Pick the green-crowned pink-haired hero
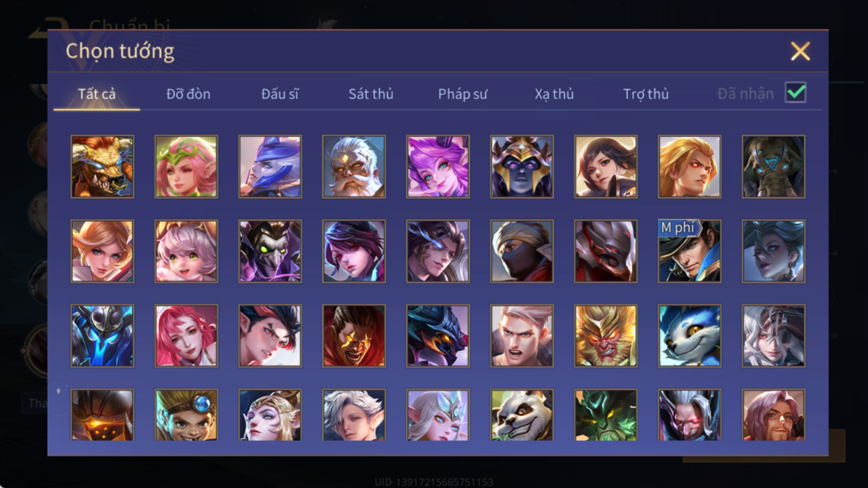This screenshot has width=868, height=488. click(x=186, y=166)
